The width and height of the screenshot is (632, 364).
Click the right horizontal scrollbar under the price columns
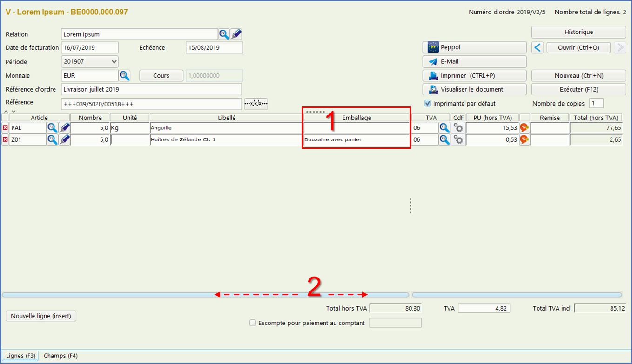tap(517, 295)
